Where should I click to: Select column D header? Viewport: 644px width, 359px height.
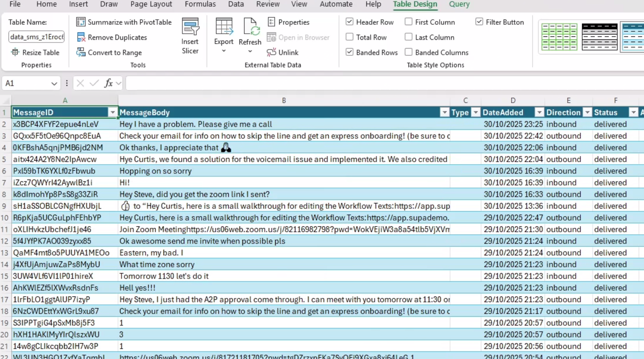[x=513, y=101]
